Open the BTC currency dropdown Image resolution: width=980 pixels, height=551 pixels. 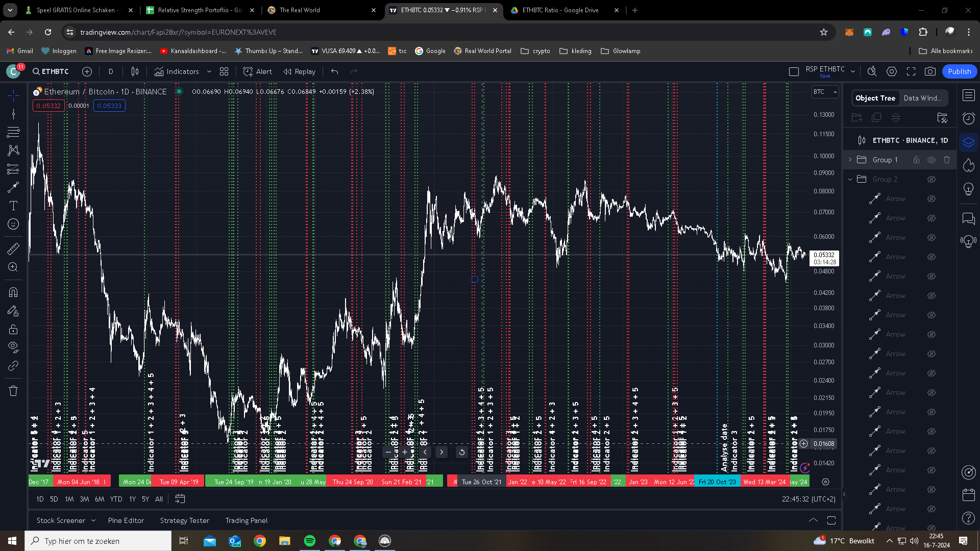pos(825,92)
